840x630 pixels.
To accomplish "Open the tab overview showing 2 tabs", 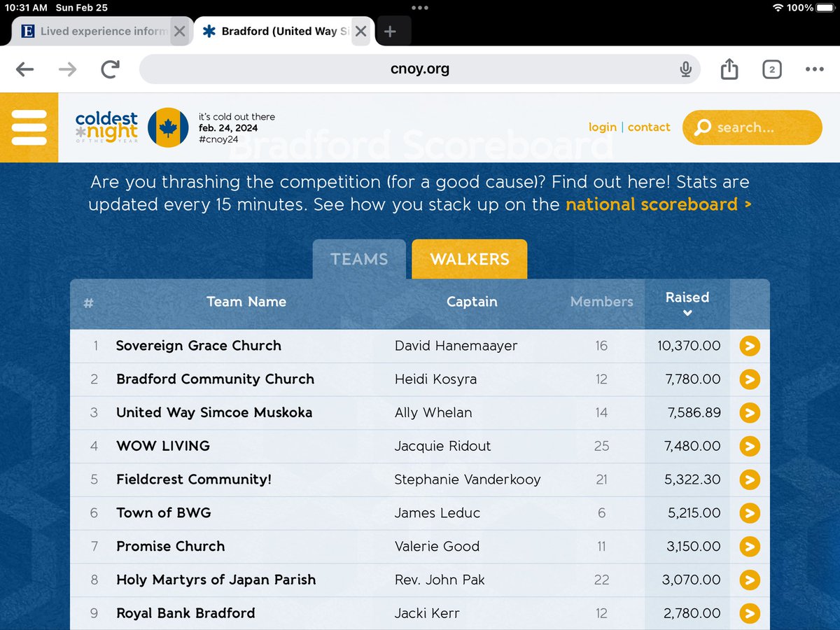I will tap(771, 69).
